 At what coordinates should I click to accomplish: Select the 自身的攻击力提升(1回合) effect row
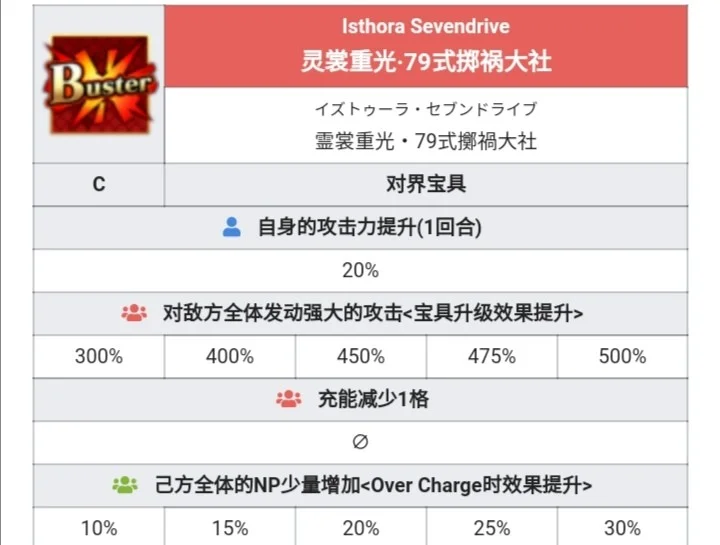360,228
